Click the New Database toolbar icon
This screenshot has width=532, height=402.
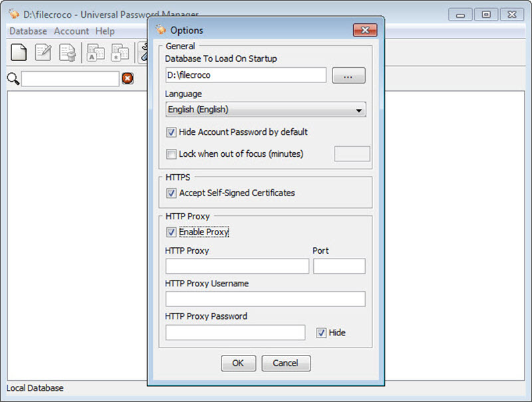(19, 52)
